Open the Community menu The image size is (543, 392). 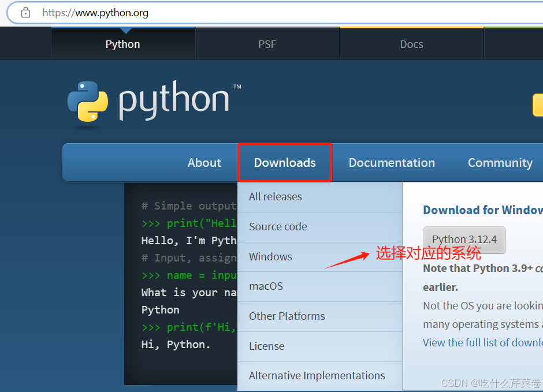[500, 163]
